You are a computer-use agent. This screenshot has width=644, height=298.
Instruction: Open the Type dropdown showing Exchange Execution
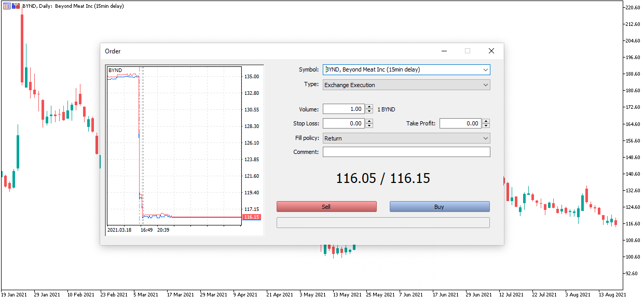coord(406,85)
